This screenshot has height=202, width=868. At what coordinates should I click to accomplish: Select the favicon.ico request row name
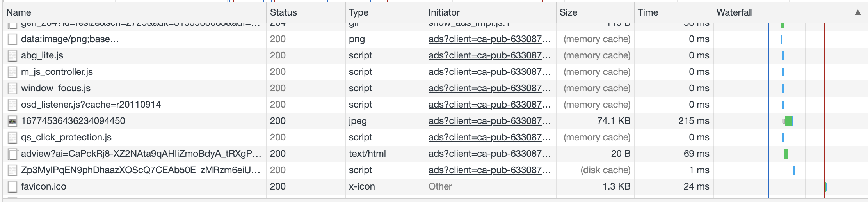point(44,186)
